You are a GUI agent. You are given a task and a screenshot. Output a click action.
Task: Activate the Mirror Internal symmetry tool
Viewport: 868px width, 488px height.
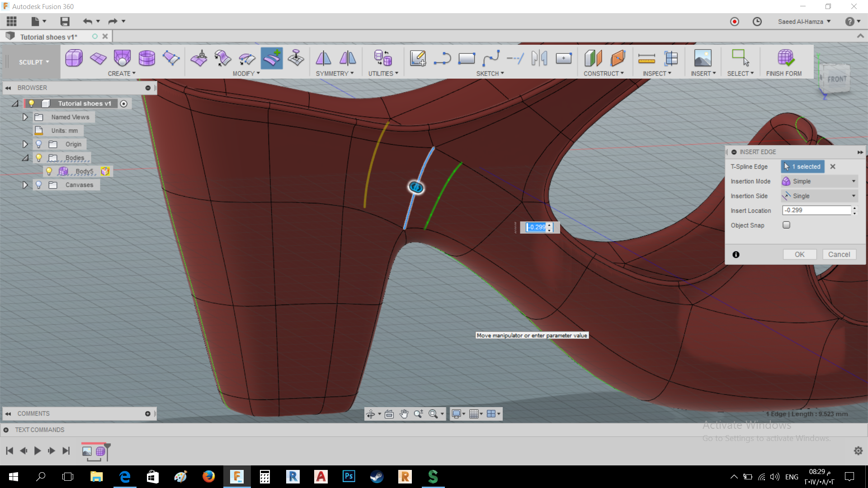pos(324,58)
